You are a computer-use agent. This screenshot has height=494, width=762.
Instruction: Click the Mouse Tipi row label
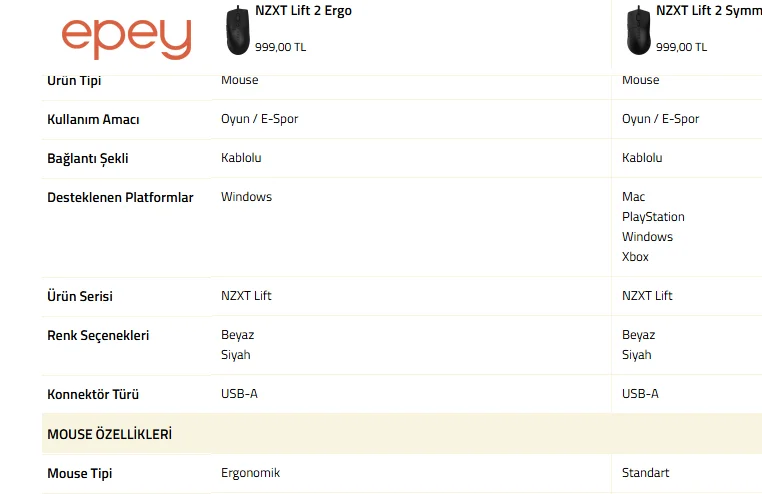(80, 474)
